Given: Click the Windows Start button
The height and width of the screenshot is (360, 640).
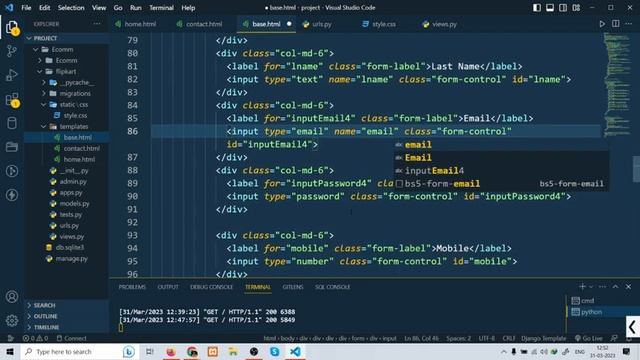Looking at the screenshot, I should [10, 351].
